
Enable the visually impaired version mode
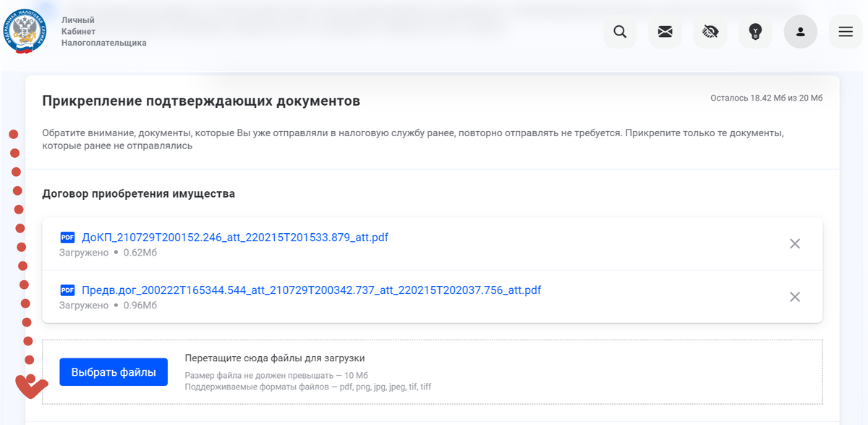click(710, 33)
